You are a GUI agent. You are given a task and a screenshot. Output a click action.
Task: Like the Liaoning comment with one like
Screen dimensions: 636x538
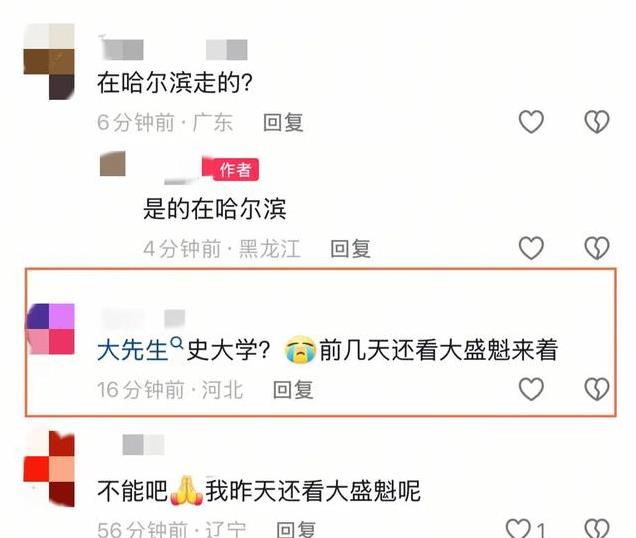tap(519, 529)
